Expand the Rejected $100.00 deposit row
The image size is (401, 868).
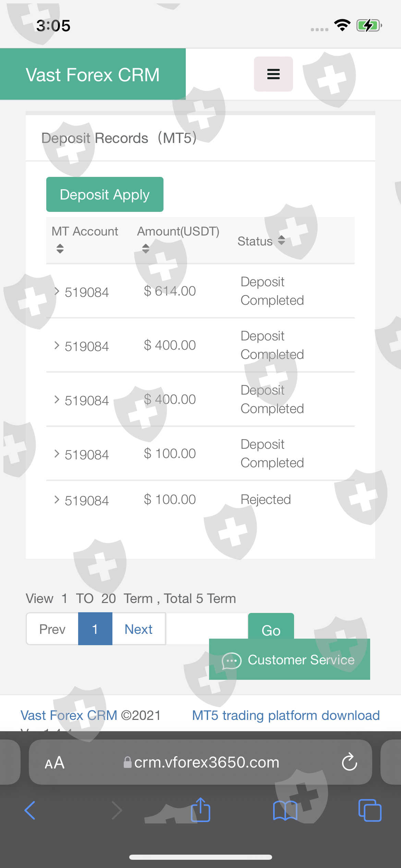pyautogui.click(x=57, y=500)
